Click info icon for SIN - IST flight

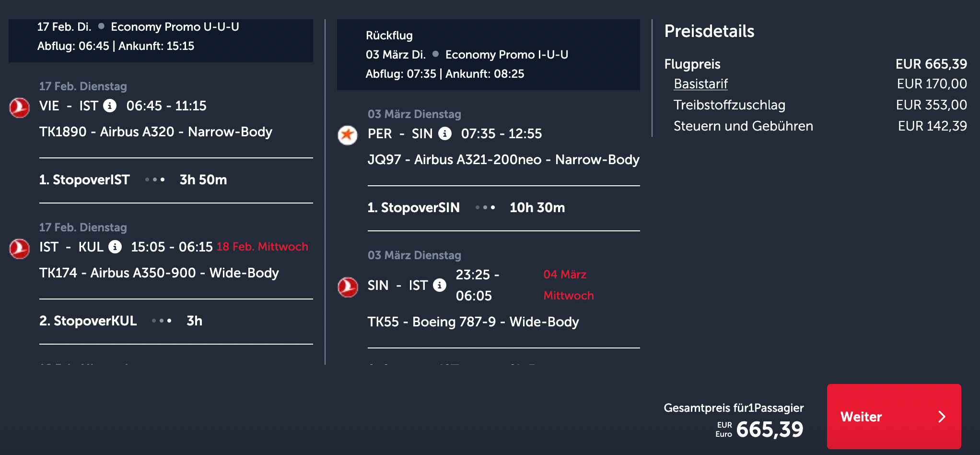(x=439, y=285)
